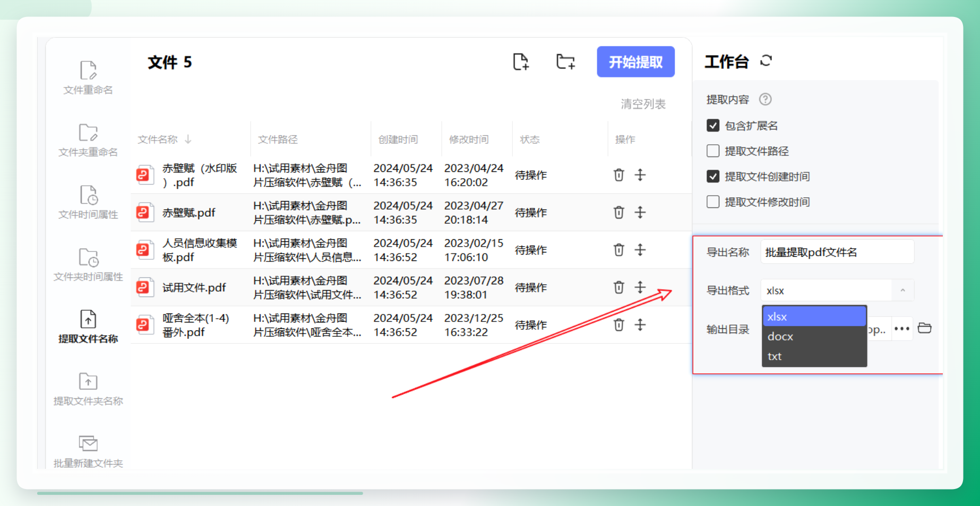This screenshot has width=980, height=506.
Task: Click the 清空列表 link
Action: tap(643, 104)
